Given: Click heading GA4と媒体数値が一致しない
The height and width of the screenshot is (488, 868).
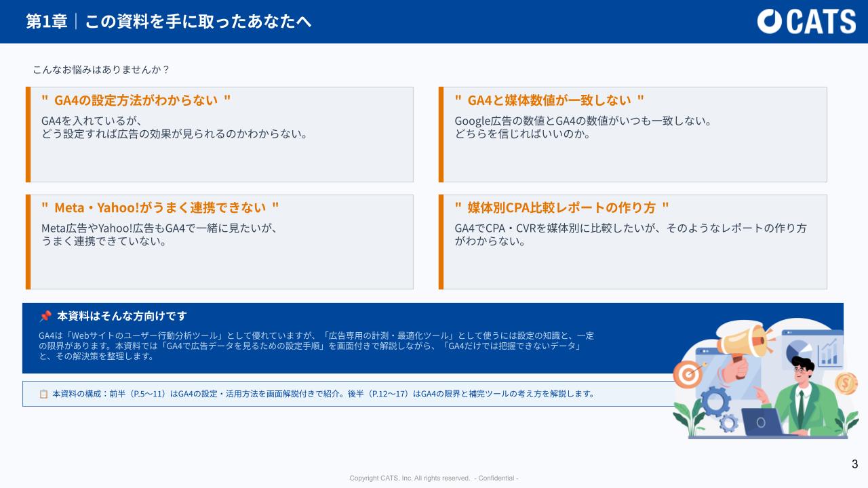Looking at the screenshot, I should (549, 100).
